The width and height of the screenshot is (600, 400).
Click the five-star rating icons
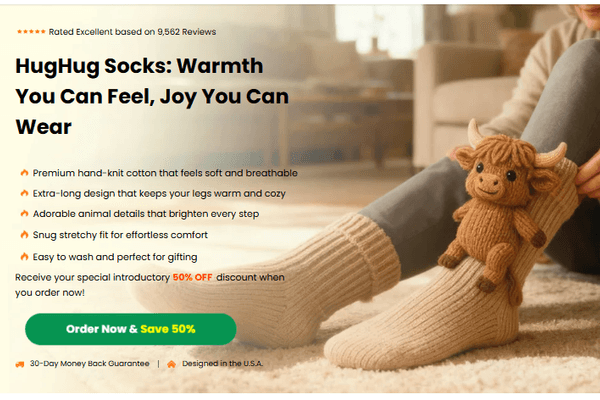click(x=31, y=32)
